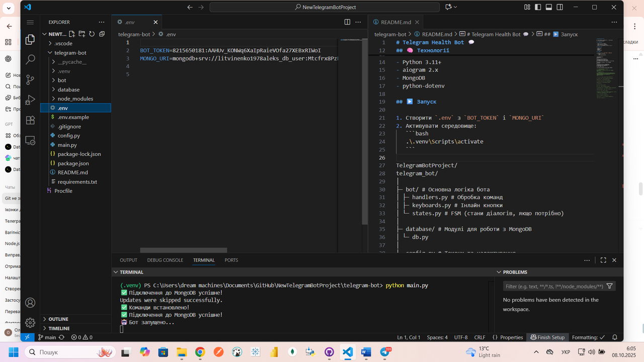Switch to the OUTPUT panel tab

click(128, 260)
